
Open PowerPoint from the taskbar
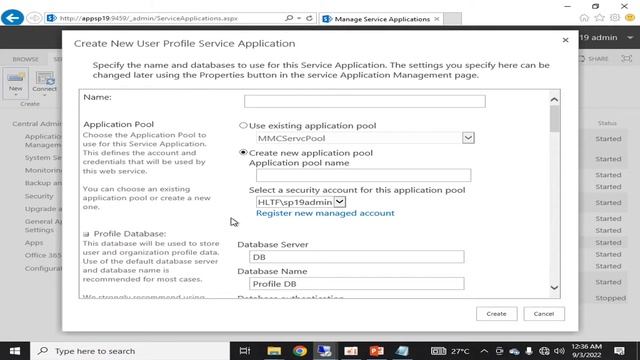click(x=376, y=351)
